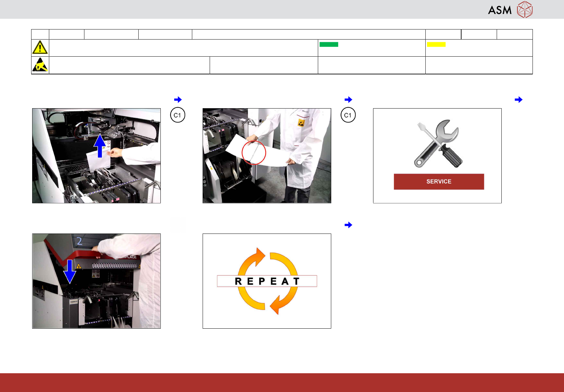Open the photo with the red circled paper
The height and width of the screenshot is (392, 564).
pos(267,156)
